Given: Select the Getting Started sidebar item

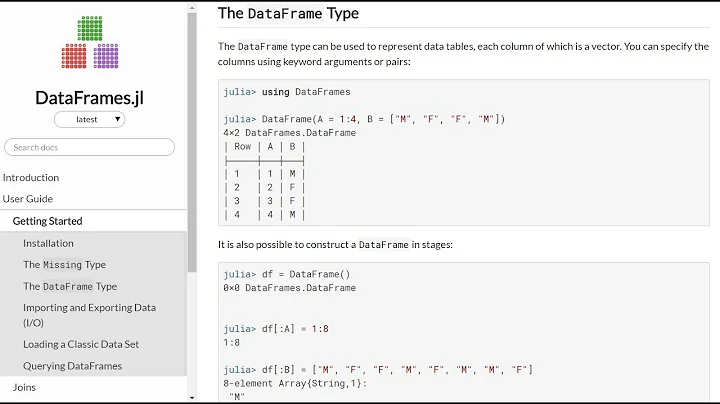Looking at the screenshot, I should 48,221.
